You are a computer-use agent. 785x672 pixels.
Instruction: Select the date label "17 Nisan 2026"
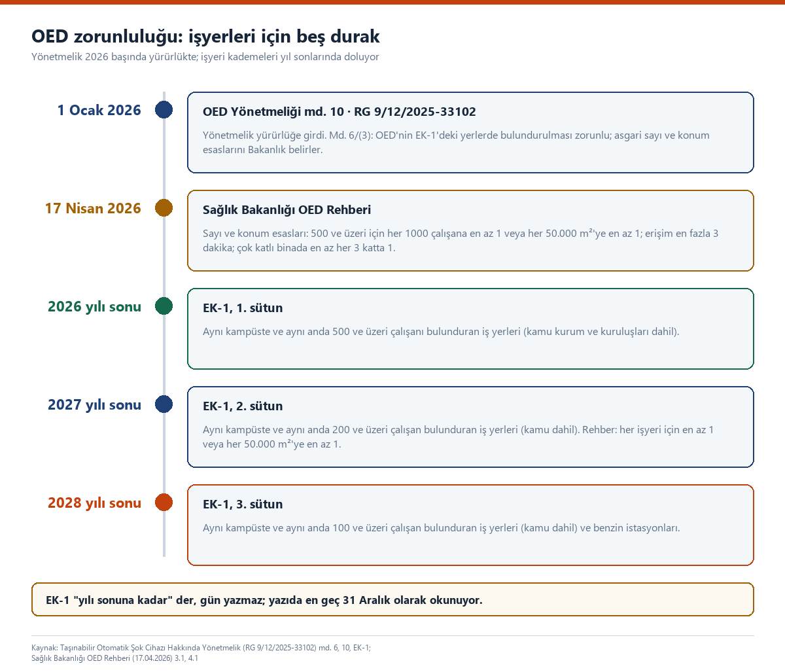93,208
